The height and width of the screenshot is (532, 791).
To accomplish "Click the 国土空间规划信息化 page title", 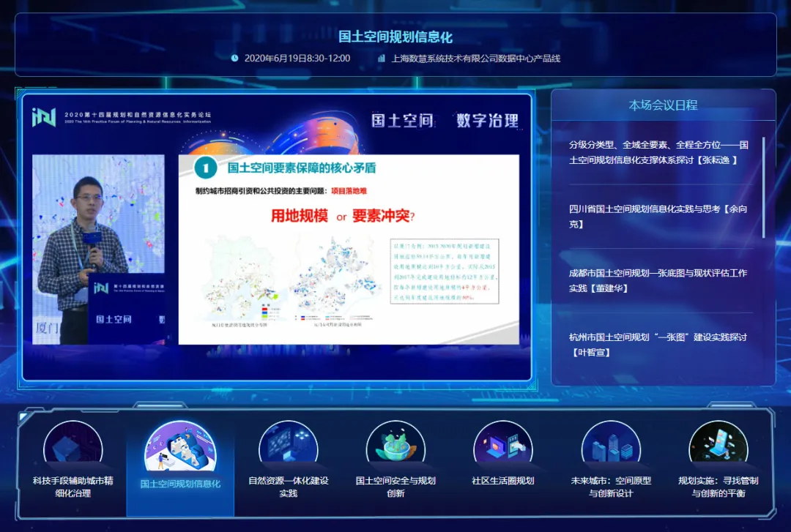I will [395, 37].
